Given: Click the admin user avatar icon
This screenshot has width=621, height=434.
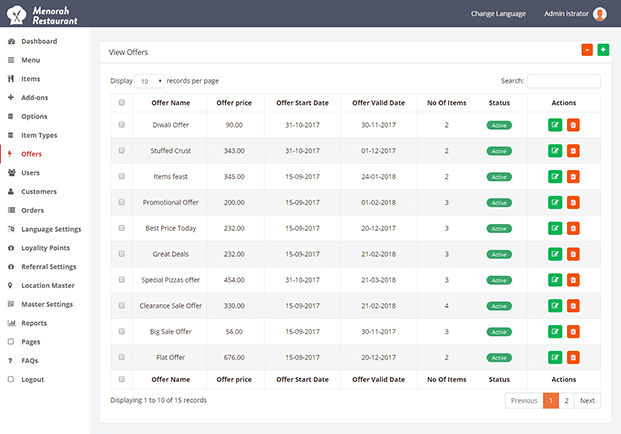Looking at the screenshot, I should tap(600, 14).
